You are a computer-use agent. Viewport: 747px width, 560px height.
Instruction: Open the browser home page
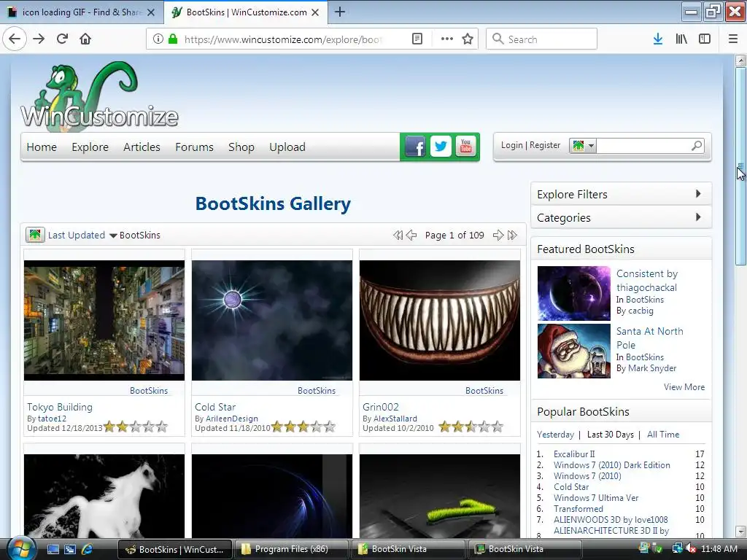[x=85, y=39]
